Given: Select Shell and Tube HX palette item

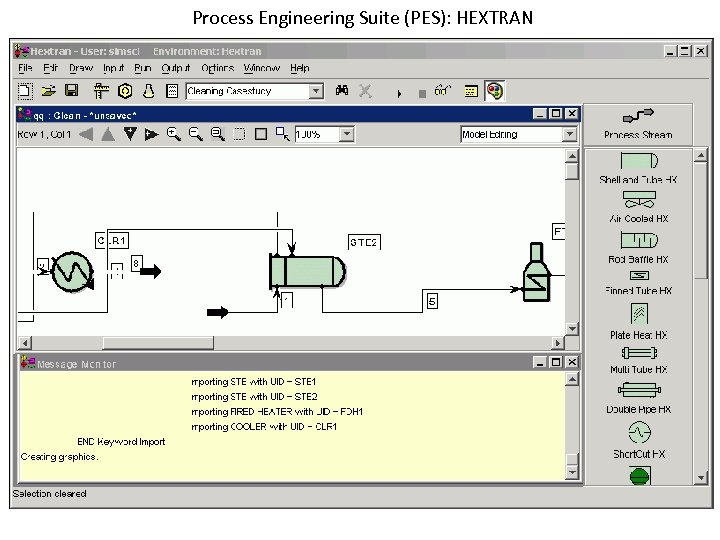Looking at the screenshot, I should coord(638,168).
